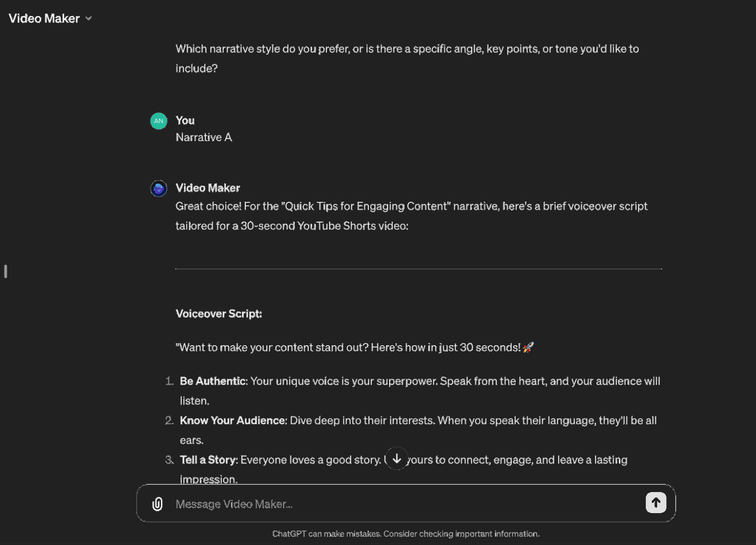The image size is (756, 545).
Task: Select the Narrative A user message
Action: 204,137
